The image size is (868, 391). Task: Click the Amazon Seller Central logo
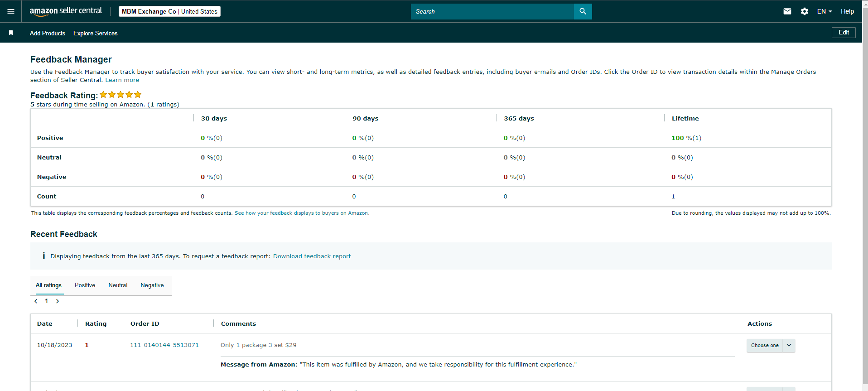coord(66,11)
